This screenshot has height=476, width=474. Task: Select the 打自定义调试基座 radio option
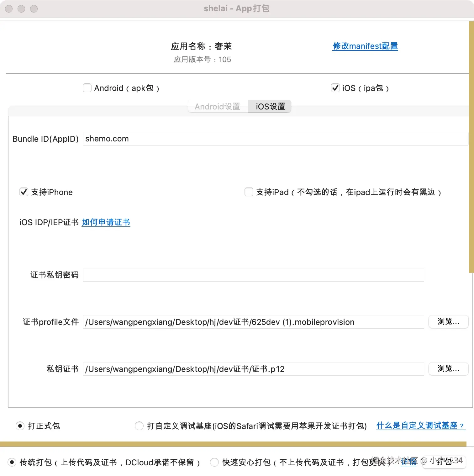tap(139, 426)
